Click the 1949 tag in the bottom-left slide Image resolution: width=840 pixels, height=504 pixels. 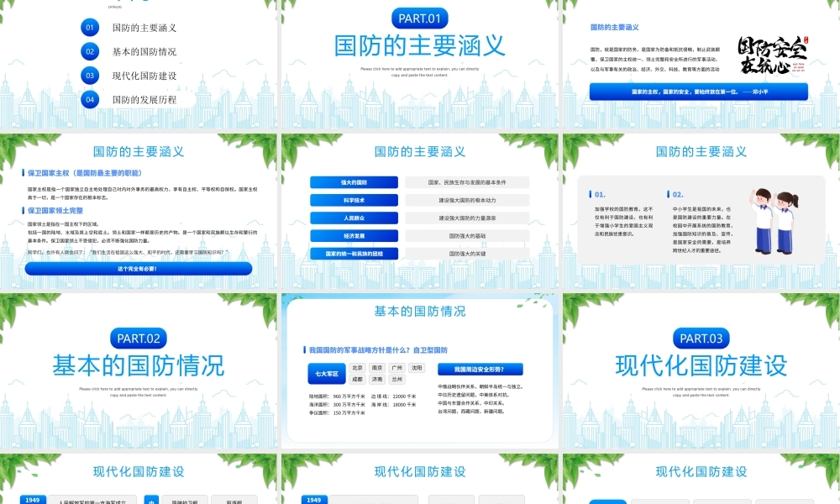pyautogui.click(x=33, y=500)
